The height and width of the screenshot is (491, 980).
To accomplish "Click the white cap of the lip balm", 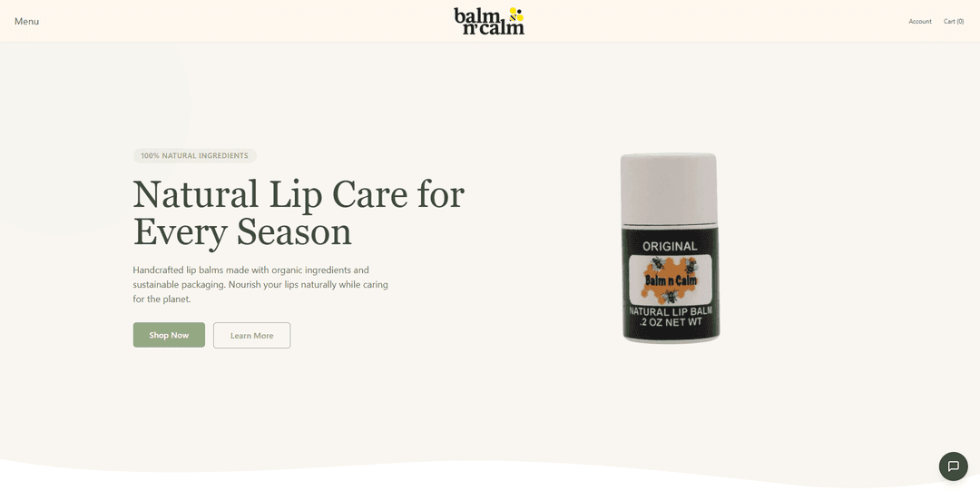I will [669, 188].
